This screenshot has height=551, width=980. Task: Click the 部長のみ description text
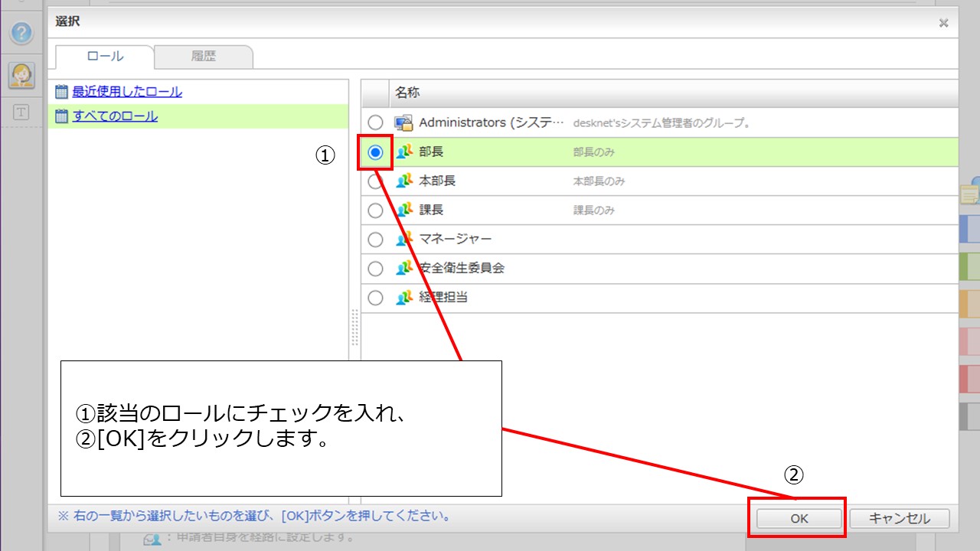594,152
